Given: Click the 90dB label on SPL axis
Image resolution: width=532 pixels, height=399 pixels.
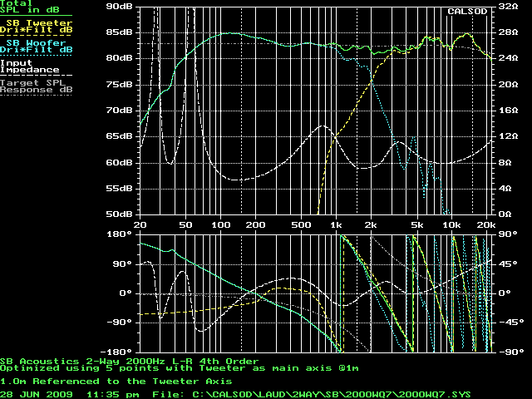Looking at the screenshot, I should [119, 5].
